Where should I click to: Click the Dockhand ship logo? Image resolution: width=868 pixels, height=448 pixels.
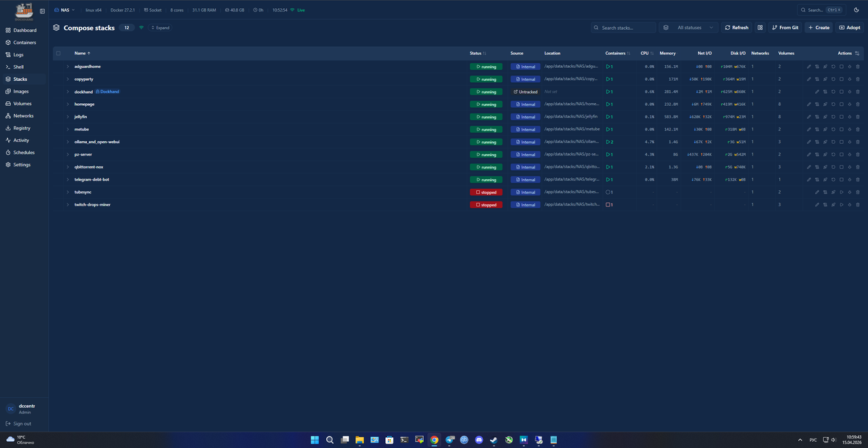24,11
